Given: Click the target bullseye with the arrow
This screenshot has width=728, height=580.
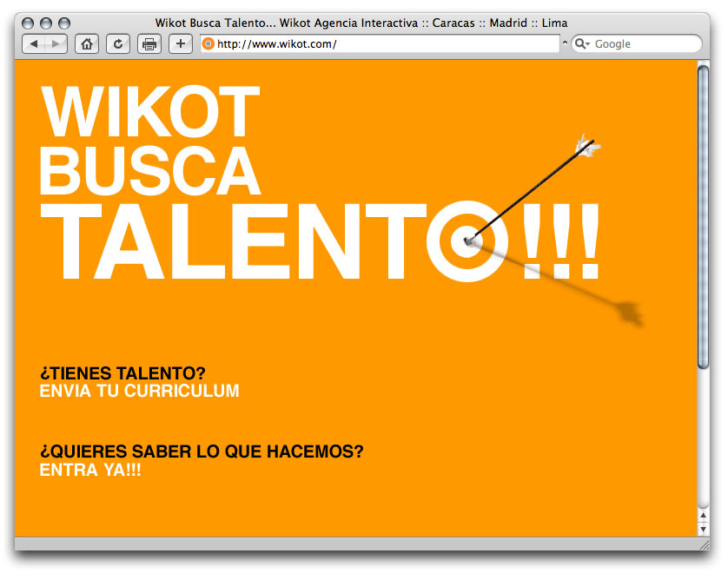Looking at the screenshot, I should click(467, 241).
